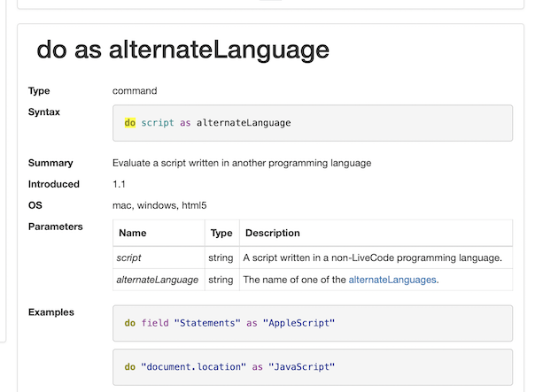Click the script parameter description text

tap(372, 257)
